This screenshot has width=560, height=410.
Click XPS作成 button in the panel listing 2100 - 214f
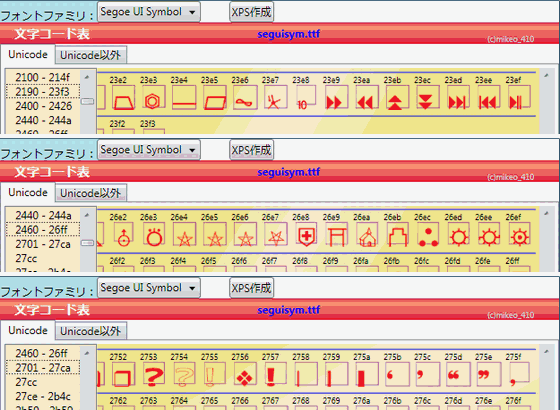tap(251, 12)
